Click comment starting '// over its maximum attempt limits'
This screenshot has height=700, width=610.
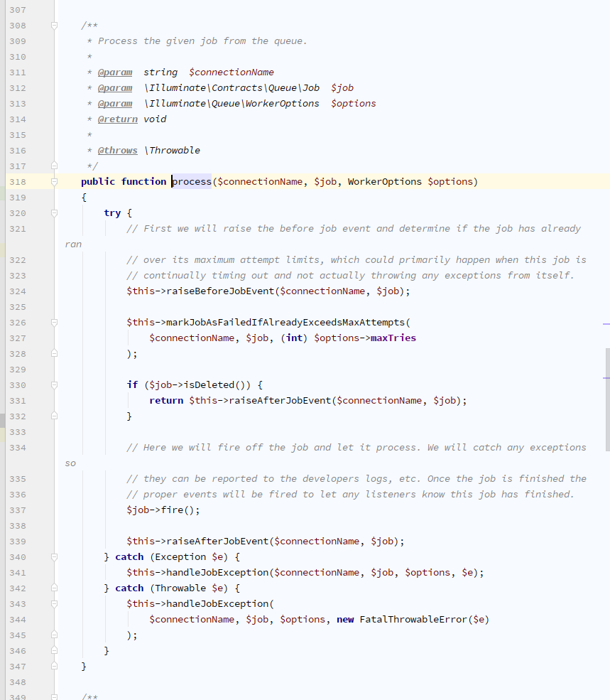click(356, 260)
